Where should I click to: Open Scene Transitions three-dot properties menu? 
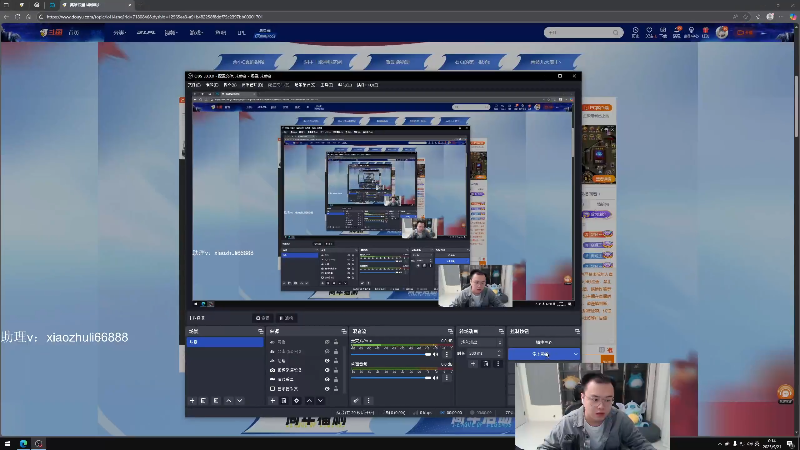[498, 364]
